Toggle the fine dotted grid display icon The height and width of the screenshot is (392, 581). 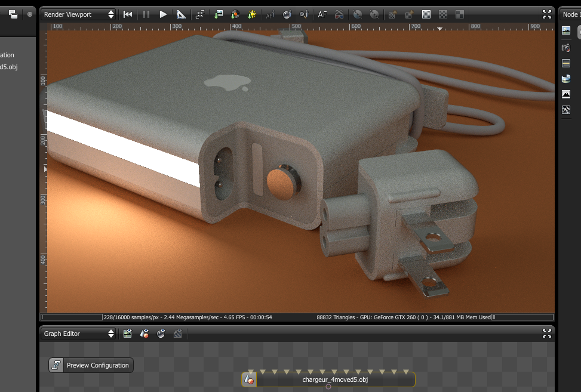(426, 14)
